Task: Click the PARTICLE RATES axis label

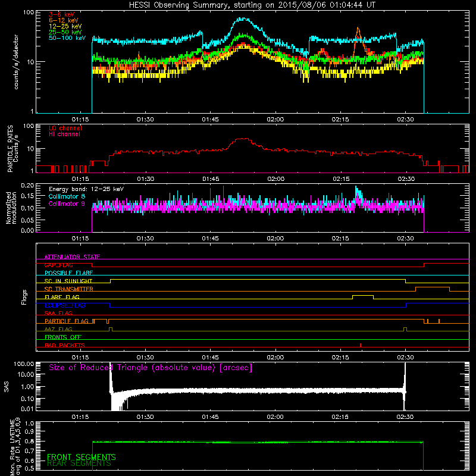Action: tap(10, 149)
